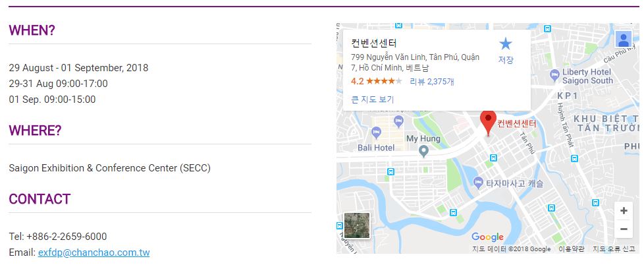This screenshot has height=265, width=644.
Task: Click the Google logo on map
Action: 487,237
